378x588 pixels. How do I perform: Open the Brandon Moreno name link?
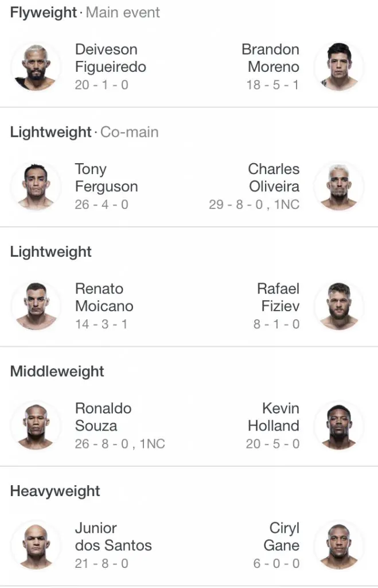click(x=271, y=58)
